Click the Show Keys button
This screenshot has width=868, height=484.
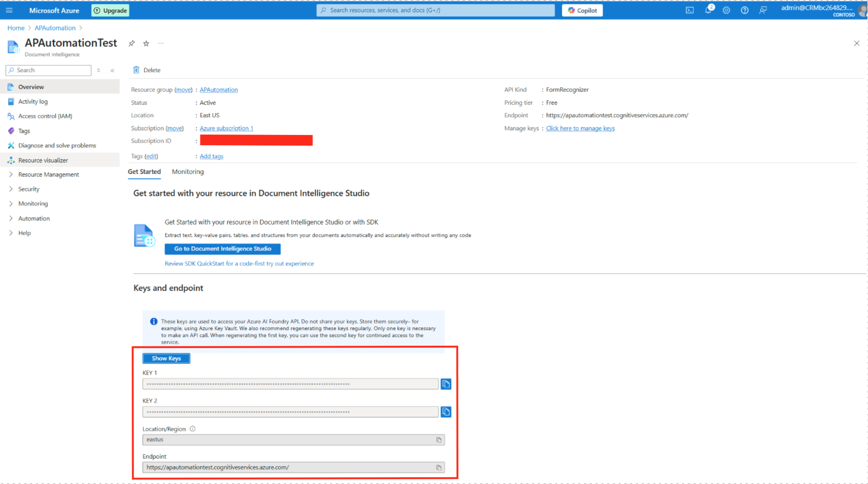[x=166, y=358]
